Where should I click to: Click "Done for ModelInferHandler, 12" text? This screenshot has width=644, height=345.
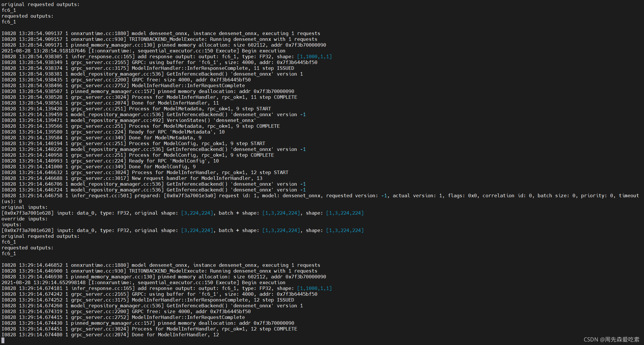coord(175,335)
